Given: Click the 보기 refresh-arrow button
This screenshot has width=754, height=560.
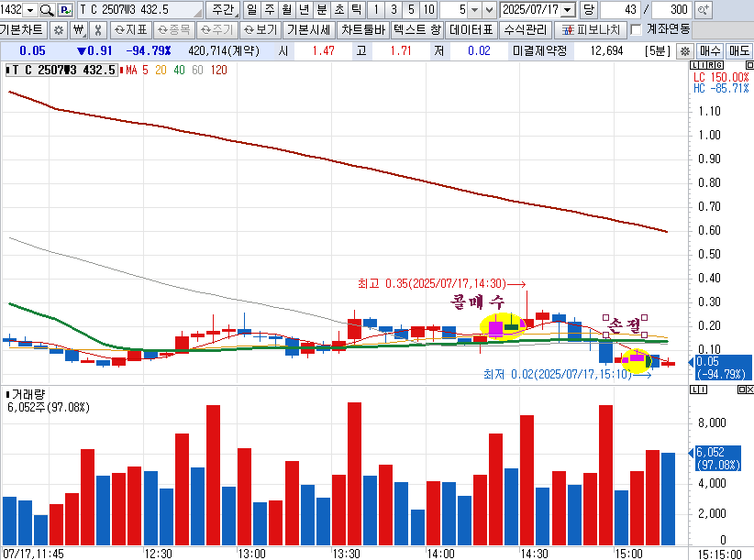Looking at the screenshot, I should coord(261,30).
